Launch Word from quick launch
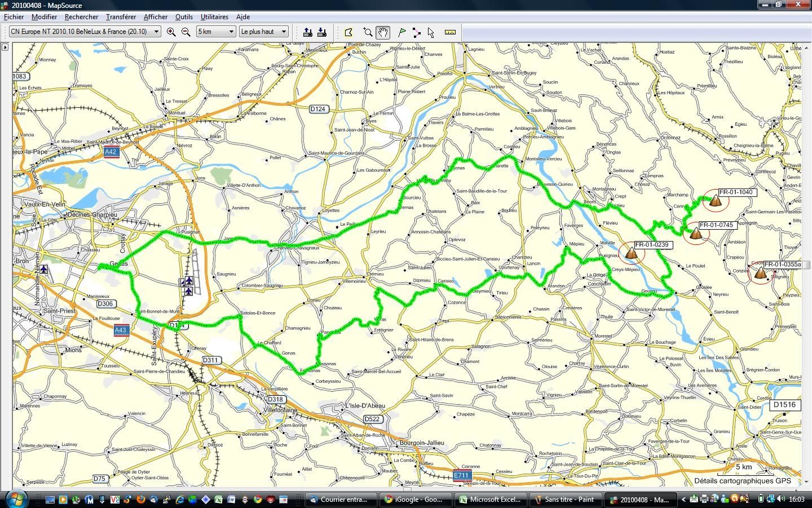The height and width of the screenshot is (508, 812). [231, 500]
